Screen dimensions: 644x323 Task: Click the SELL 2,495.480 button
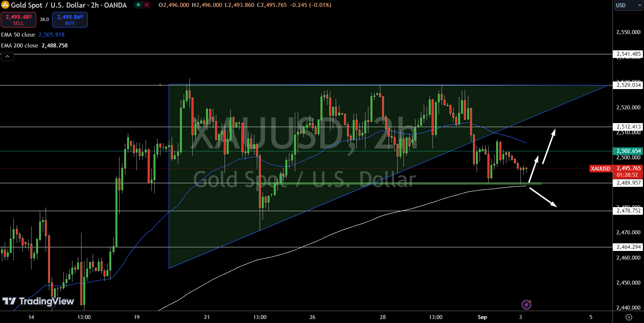(x=18, y=20)
